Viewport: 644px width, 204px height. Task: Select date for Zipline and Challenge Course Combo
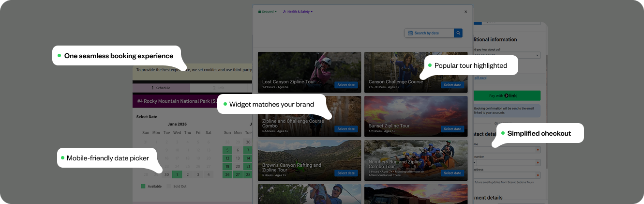click(346, 129)
